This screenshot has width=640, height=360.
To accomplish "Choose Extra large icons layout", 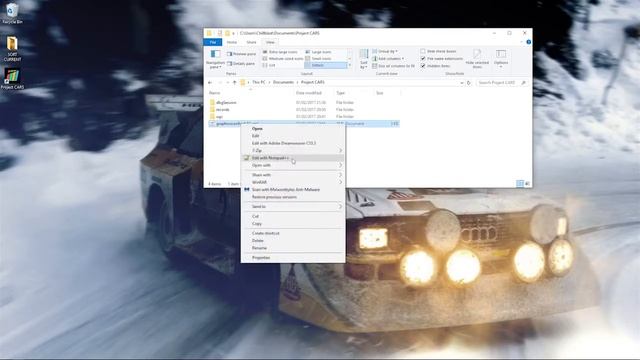I will click(280, 52).
